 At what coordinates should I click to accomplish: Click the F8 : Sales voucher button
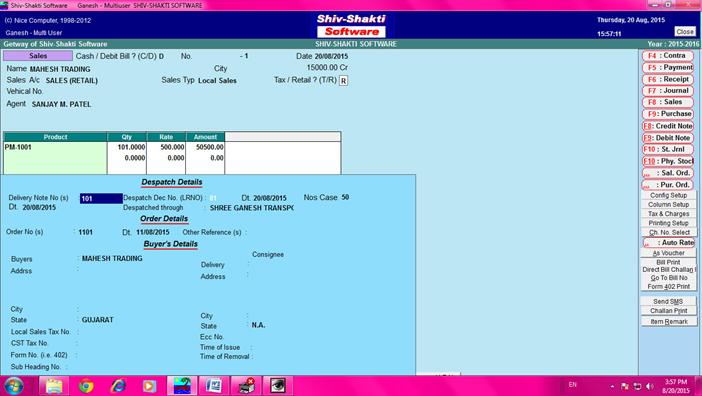pos(668,102)
